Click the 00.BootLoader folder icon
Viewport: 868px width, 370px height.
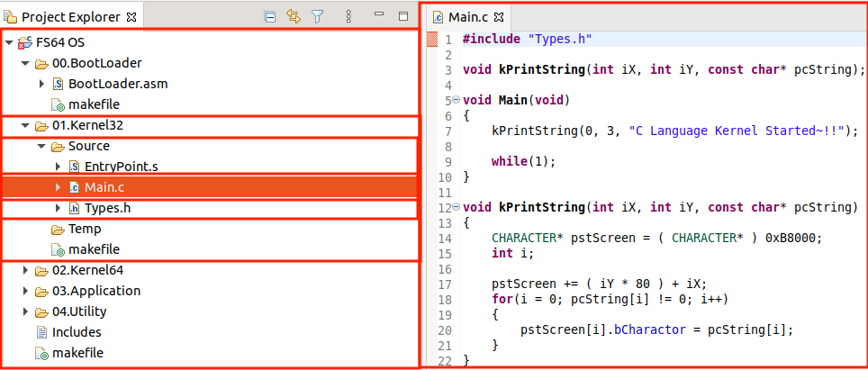[x=41, y=63]
